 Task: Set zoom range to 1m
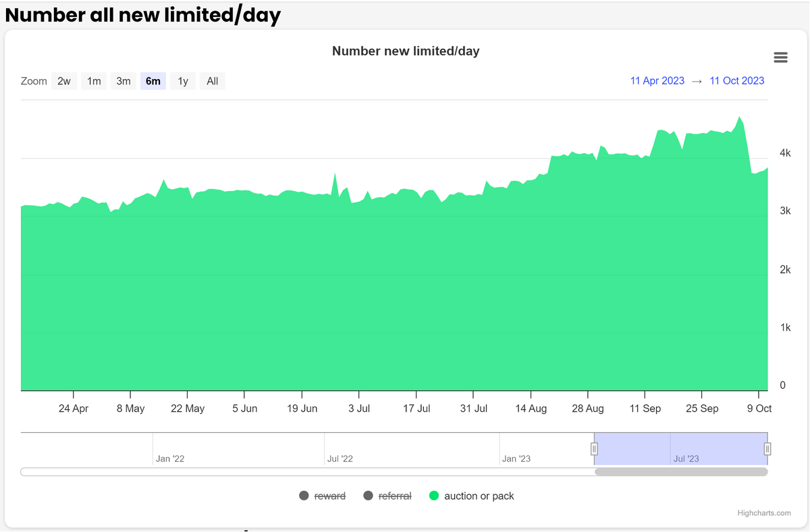pyautogui.click(x=94, y=81)
